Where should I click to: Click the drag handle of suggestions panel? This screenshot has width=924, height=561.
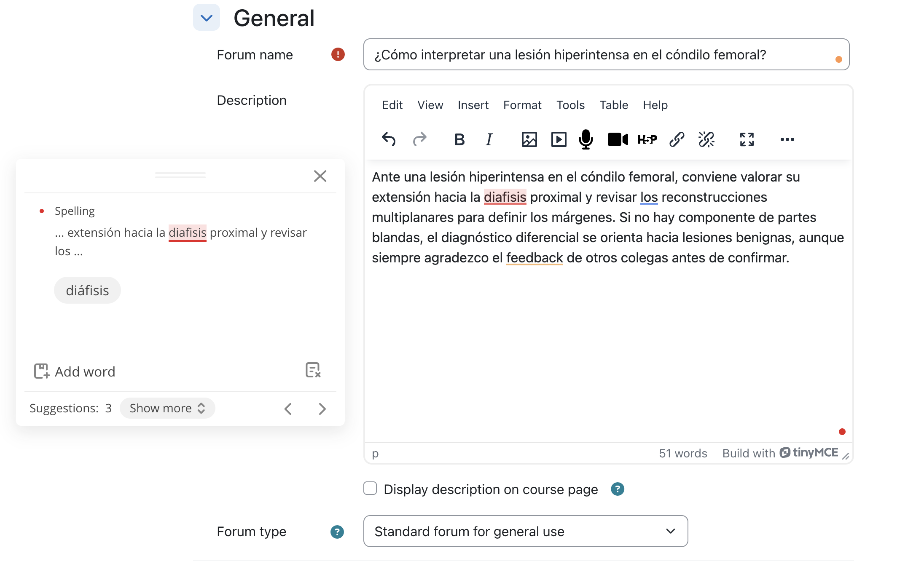click(180, 175)
